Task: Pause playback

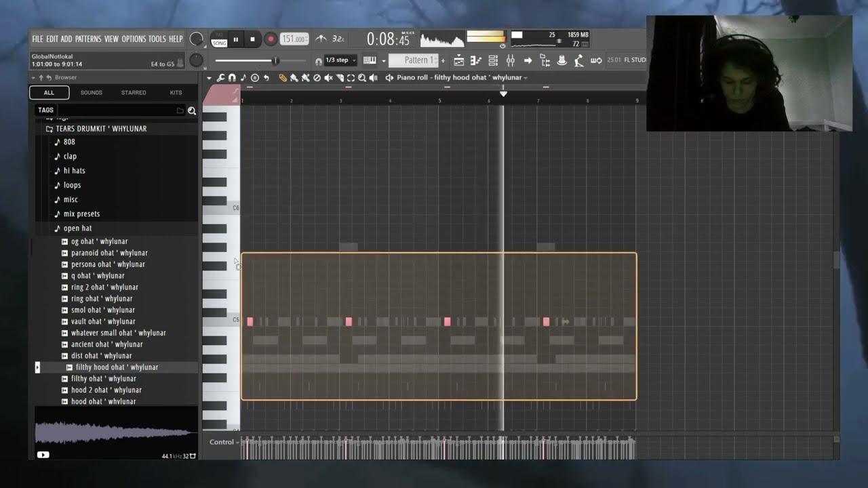Action: pyautogui.click(x=236, y=39)
